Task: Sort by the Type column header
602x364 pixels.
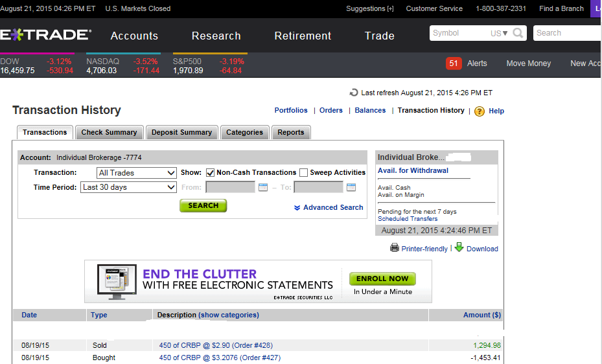Action: (98, 315)
